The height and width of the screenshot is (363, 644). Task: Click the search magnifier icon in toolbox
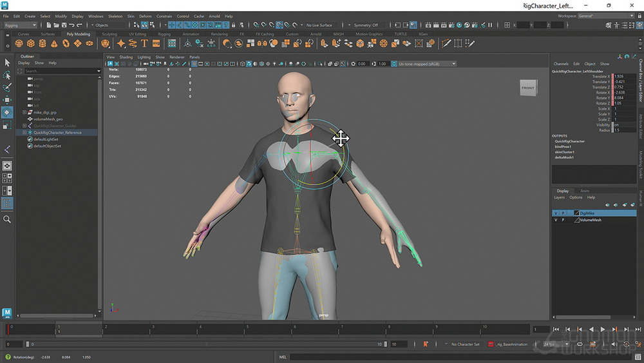(x=7, y=219)
